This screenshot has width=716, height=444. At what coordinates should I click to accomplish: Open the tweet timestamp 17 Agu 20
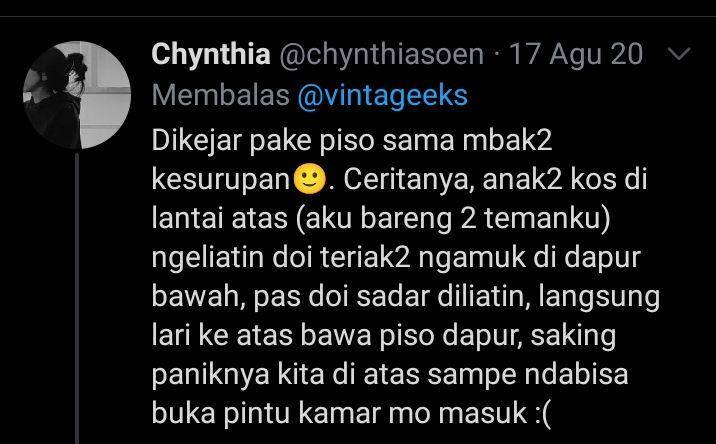(x=576, y=54)
